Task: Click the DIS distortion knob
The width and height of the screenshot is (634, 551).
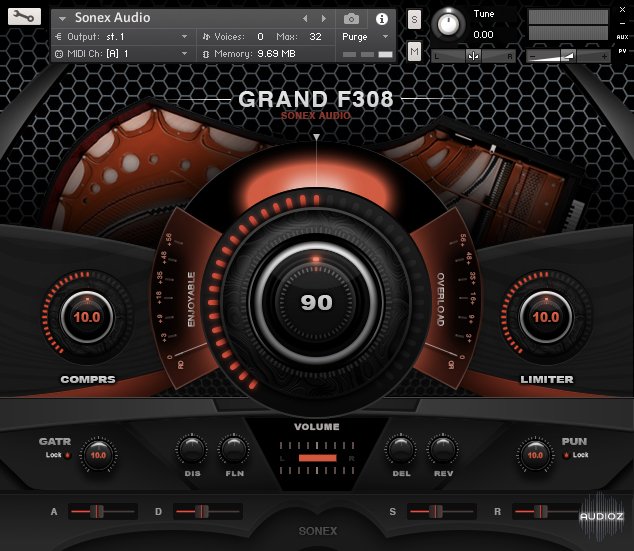Action: point(192,450)
